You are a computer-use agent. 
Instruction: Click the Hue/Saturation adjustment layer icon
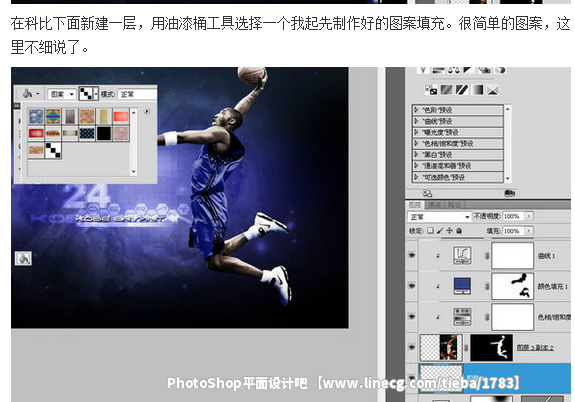(x=462, y=317)
